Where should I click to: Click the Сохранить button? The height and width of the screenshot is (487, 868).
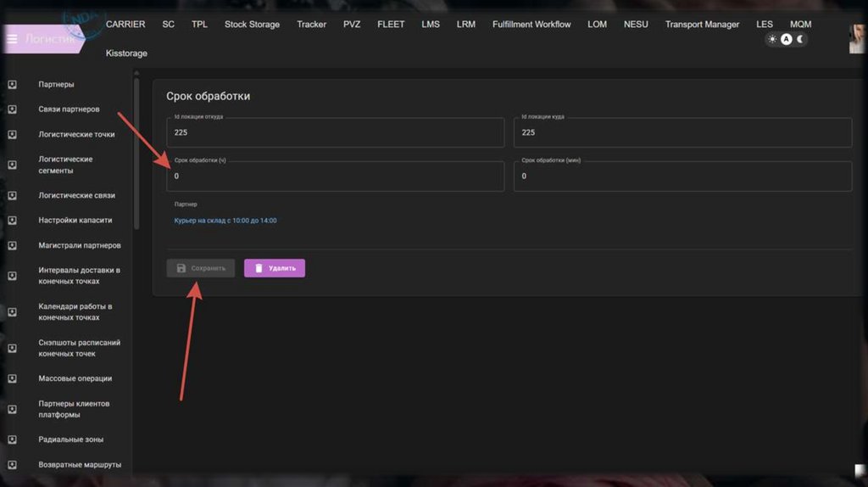tap(201, 268)
